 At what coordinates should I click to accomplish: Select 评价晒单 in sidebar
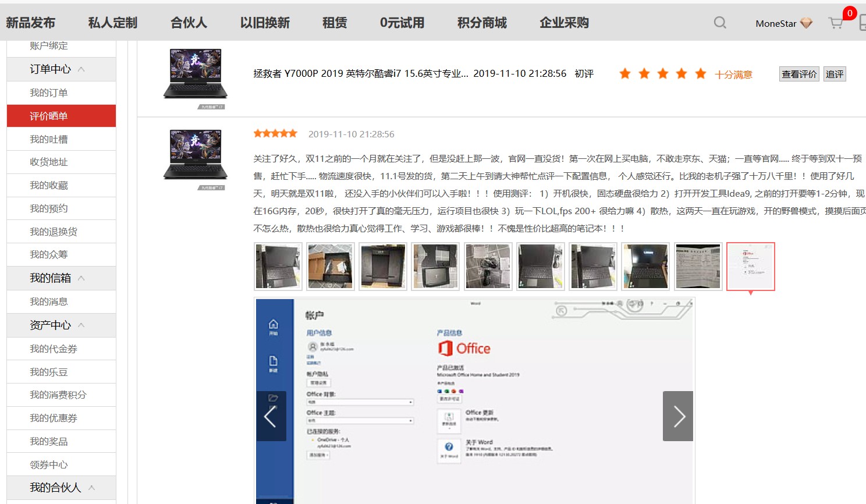tap(61, 116)
